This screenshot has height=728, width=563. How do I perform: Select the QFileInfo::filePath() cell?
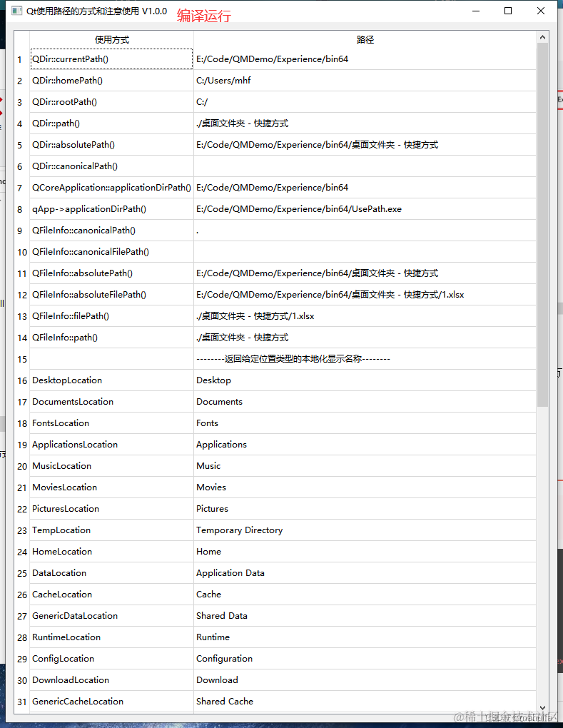pos(112,315)
